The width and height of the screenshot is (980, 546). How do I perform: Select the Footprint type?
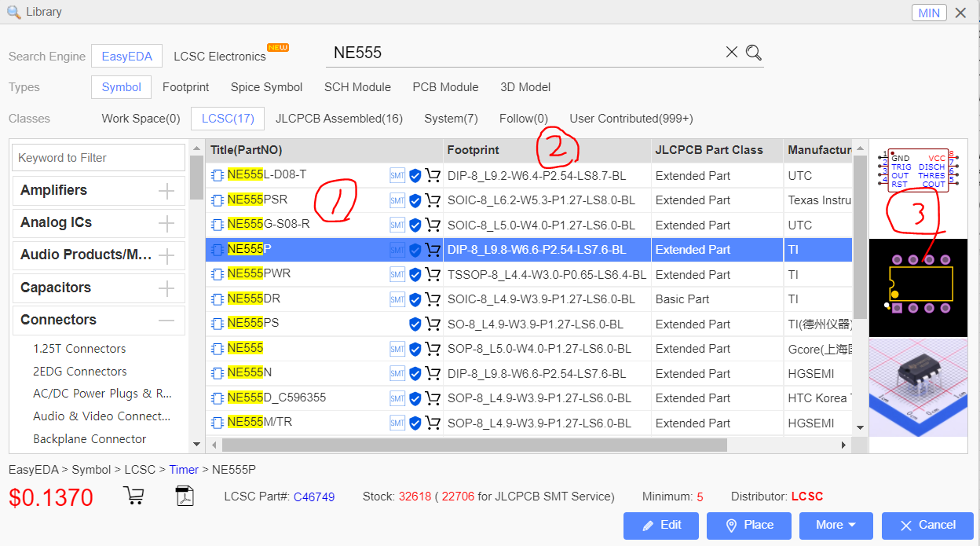coord(186,87)
